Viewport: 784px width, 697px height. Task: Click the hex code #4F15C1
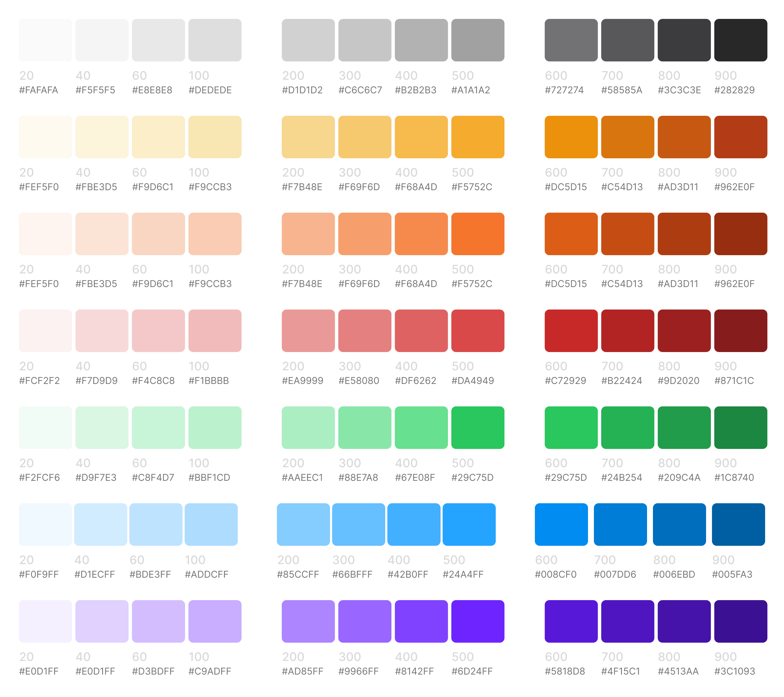(621, 671)
